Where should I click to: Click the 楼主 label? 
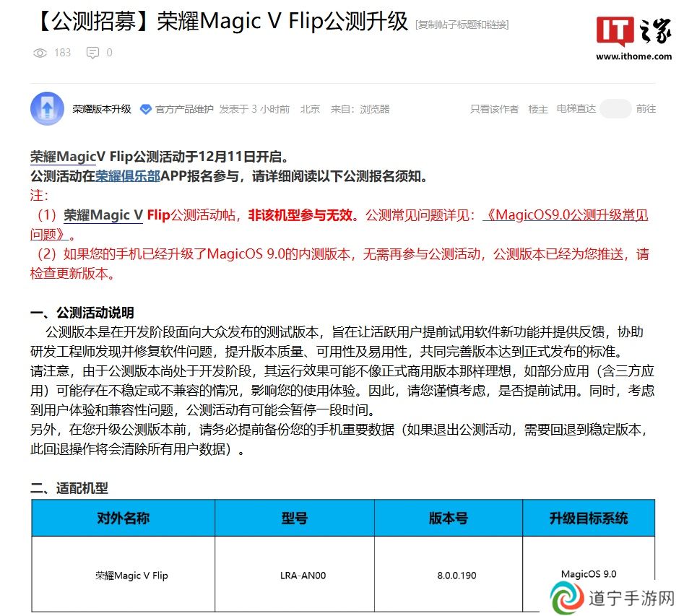point(537,109)
